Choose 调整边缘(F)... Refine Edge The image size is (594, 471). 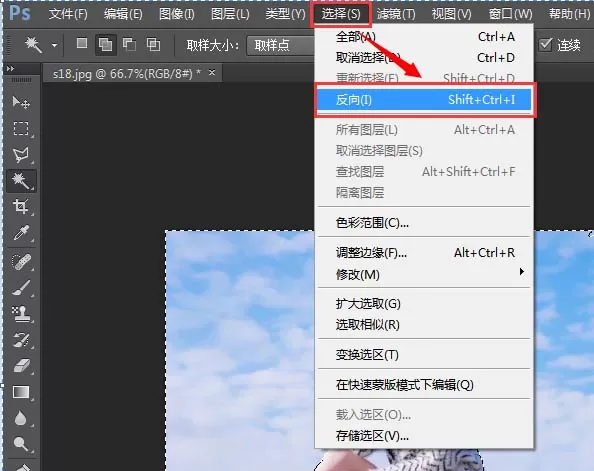pos(424,252)
